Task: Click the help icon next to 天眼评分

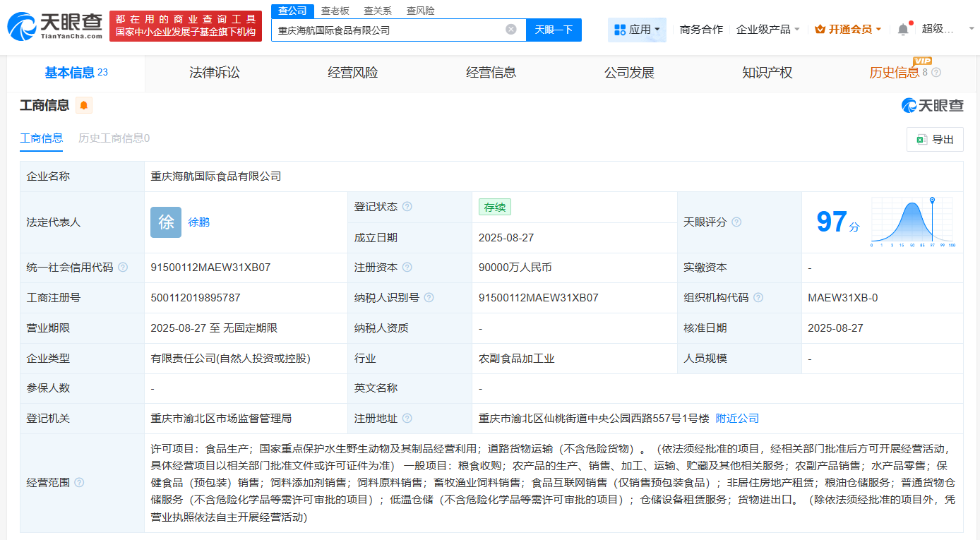Action: click(x=736, y=222)
